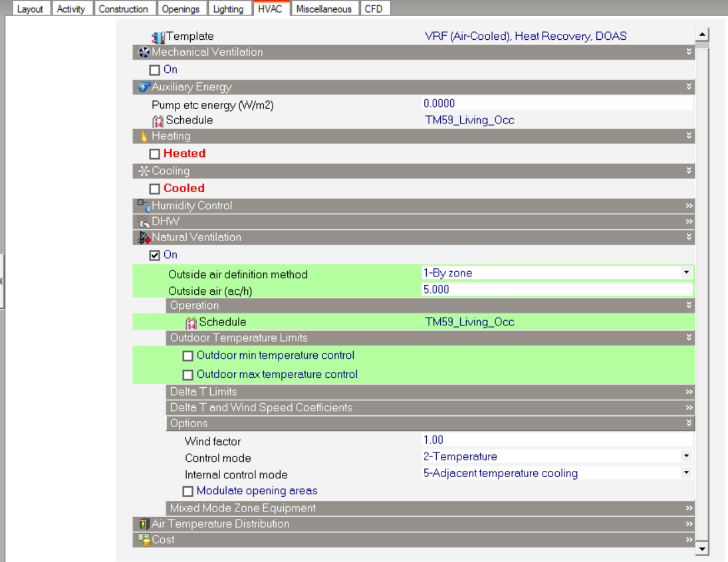Enable Mechanical Ventilation On checkbox
The height and width of the screenshot is (562, 728).
[x=155, y=70]
